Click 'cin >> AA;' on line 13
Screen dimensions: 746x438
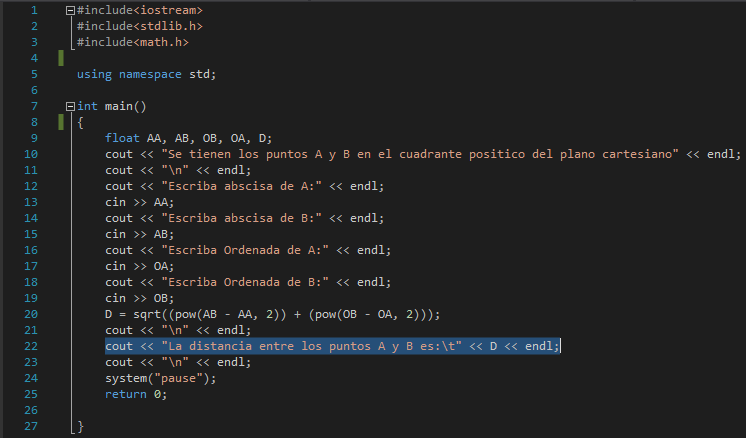tap(139, 202)
